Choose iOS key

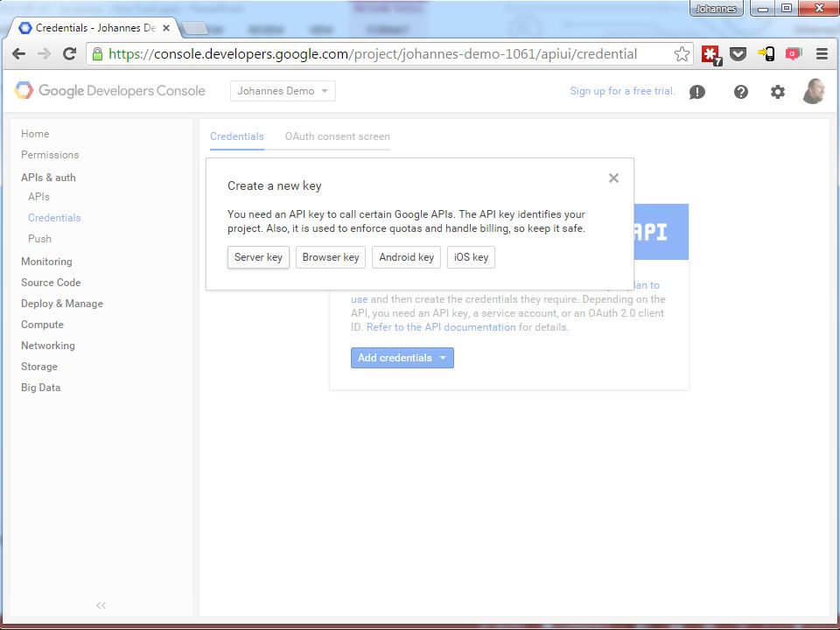pyautogui.click(x=471, y=257)
